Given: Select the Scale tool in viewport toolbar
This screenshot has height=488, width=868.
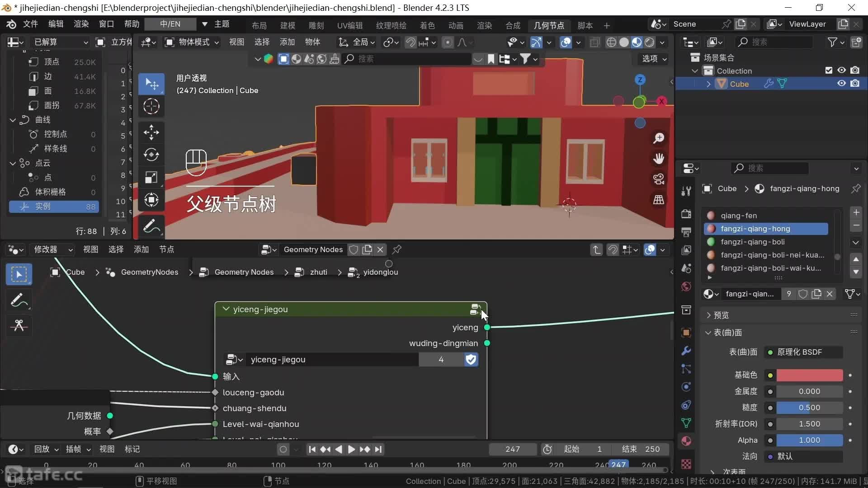Looking at the screenshot, I should point(151,177).
